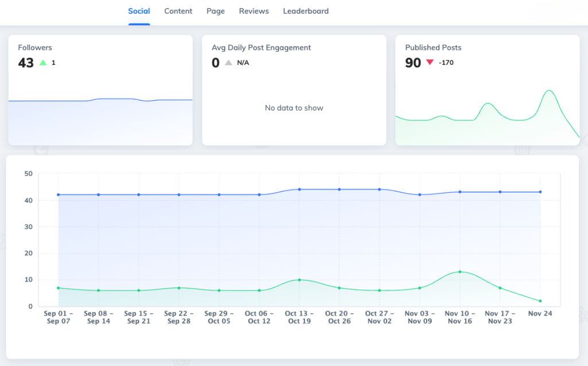
Task: Select green peak point at Nov 10 – Nov 16
Action: point(460,272)
